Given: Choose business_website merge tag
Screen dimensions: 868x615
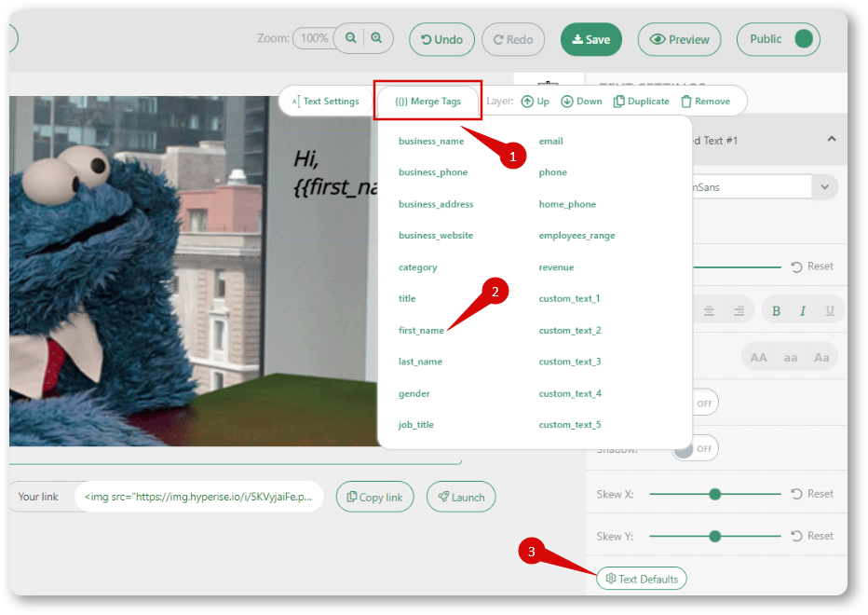Looking at the screenshot, I should point(436,236).
